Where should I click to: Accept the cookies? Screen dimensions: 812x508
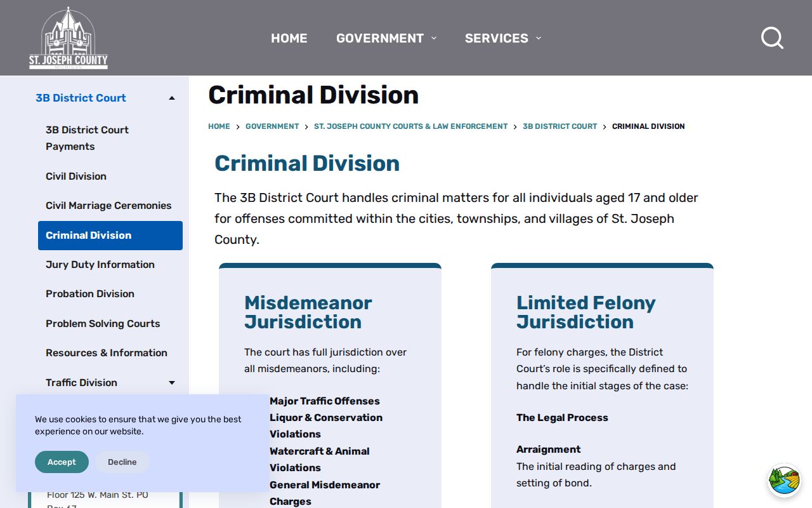[x=62, y=462]
